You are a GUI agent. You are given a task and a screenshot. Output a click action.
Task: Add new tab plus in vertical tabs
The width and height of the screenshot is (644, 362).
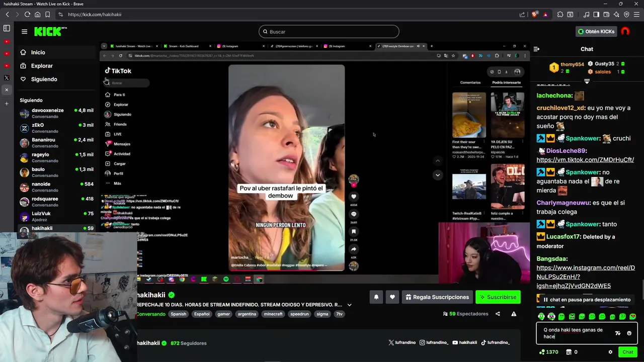[7, 104]
